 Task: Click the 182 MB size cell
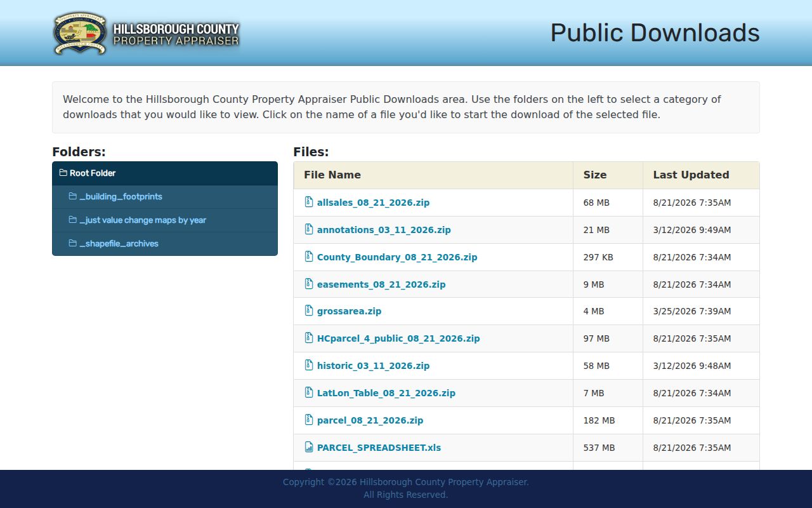coord(608,420)
